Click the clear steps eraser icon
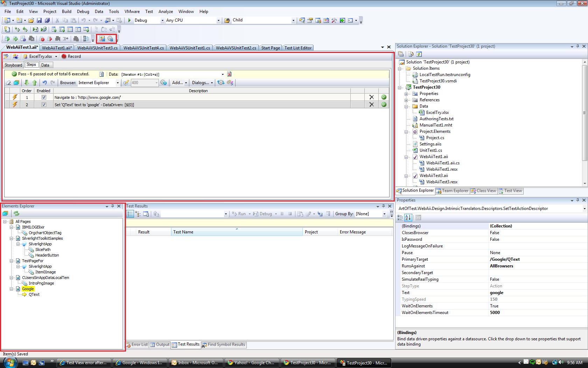 point(8,83)
